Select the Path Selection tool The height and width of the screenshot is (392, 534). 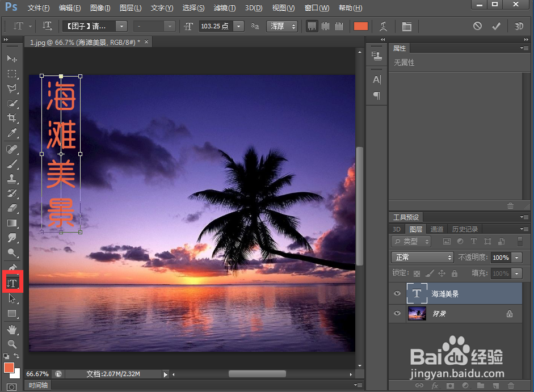click(12, 298)
